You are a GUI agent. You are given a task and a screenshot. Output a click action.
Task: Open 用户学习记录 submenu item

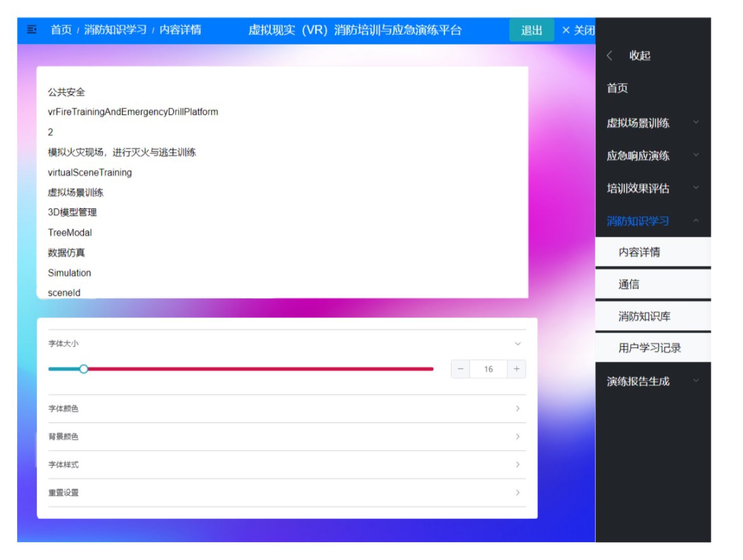click(649, 348)
